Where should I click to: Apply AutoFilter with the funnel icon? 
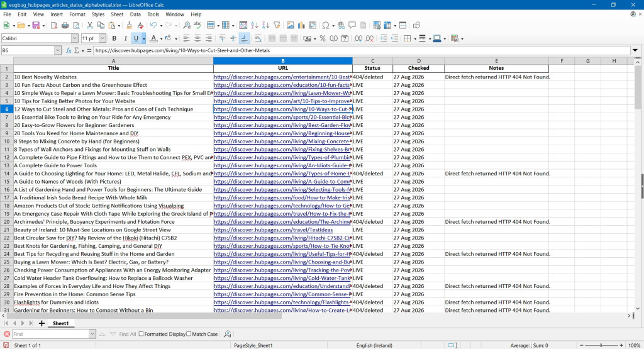point(277,25)
